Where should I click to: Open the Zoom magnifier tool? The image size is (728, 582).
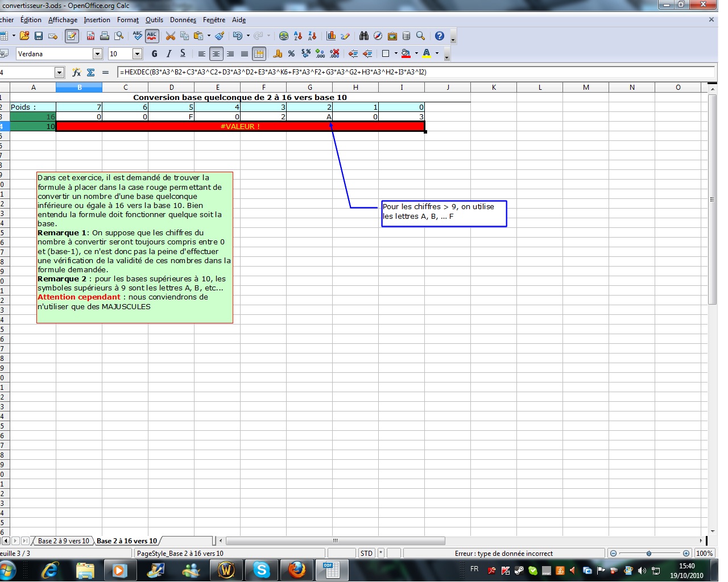point(420,36)
